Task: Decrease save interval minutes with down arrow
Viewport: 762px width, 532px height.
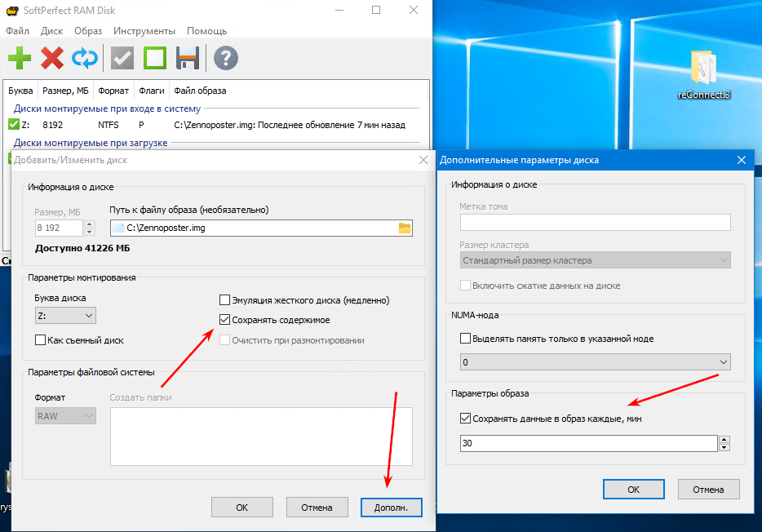Action: point(724,447)
